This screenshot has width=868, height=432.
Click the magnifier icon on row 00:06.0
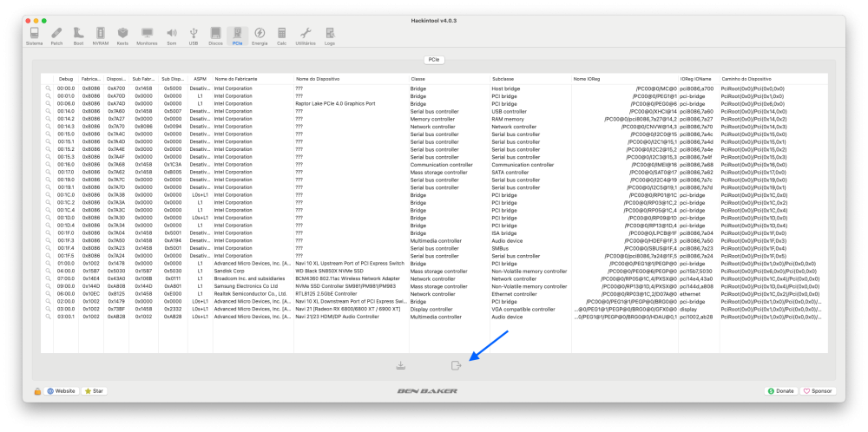(x=48, y=103)
